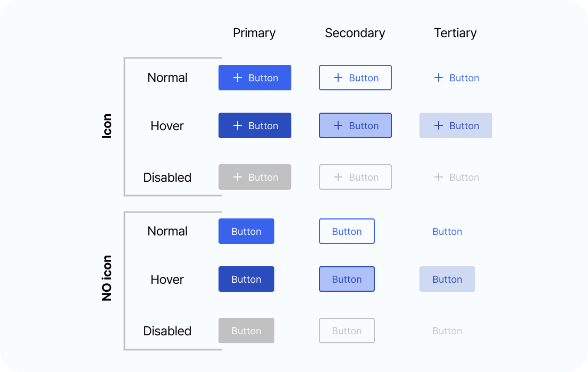Click the Tertiary Hover button without icon
The height and width of the screenshot is (372, 588).
[x=447, y=279]
